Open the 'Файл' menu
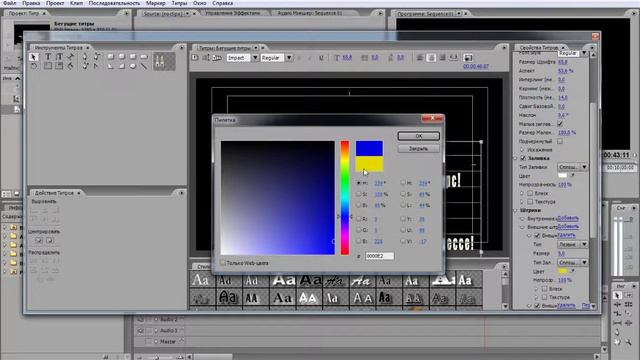The width and height of the screenshot is (640, 360). pyautogui.click(x=9, y=3)
